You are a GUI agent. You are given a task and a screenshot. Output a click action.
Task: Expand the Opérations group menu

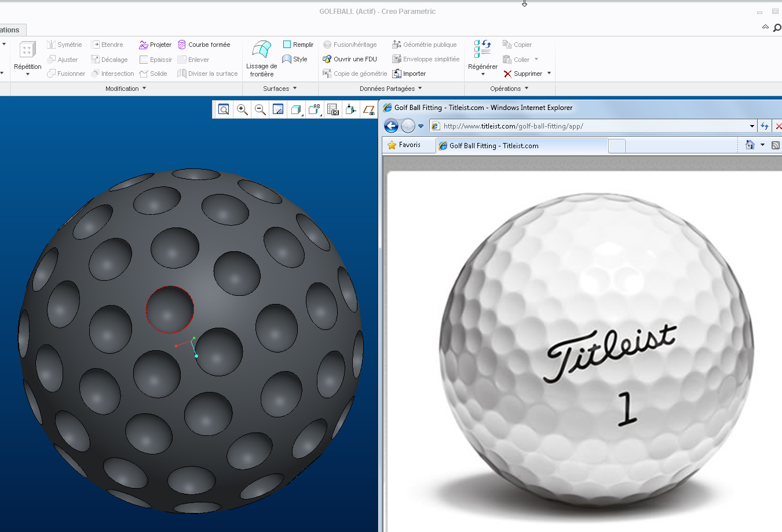(x=509, y=89)
